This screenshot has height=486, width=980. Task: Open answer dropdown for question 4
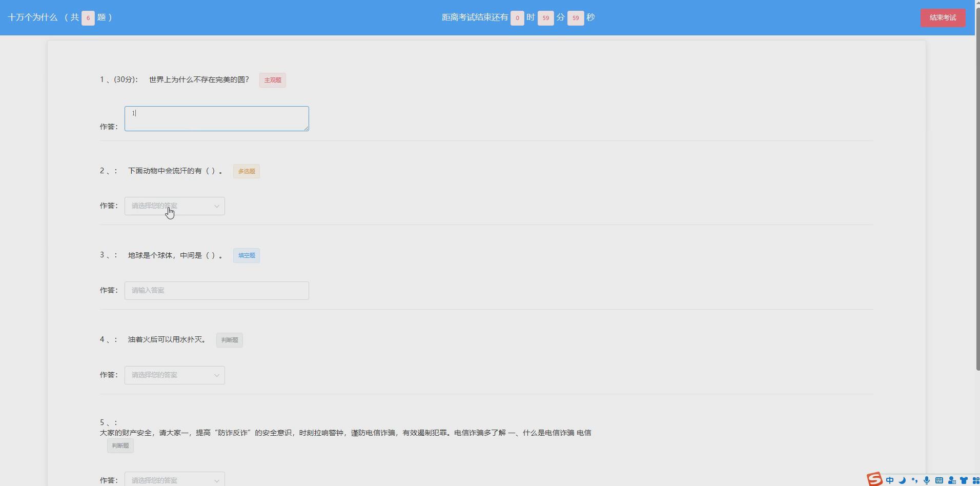pos(174,375)
